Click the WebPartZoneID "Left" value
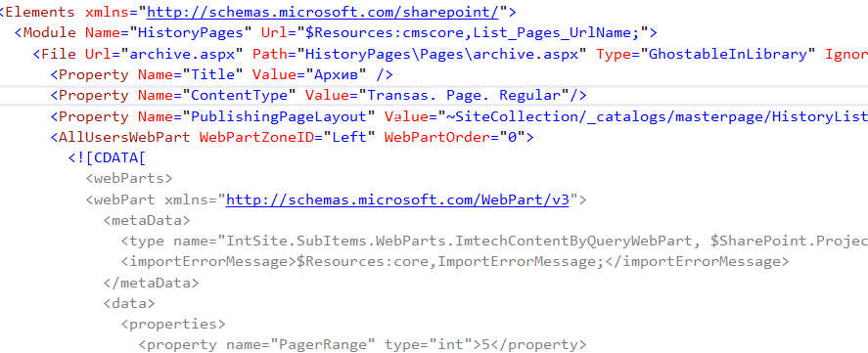The width and height of the screenshot is (868, 353). tap(349, 137)
